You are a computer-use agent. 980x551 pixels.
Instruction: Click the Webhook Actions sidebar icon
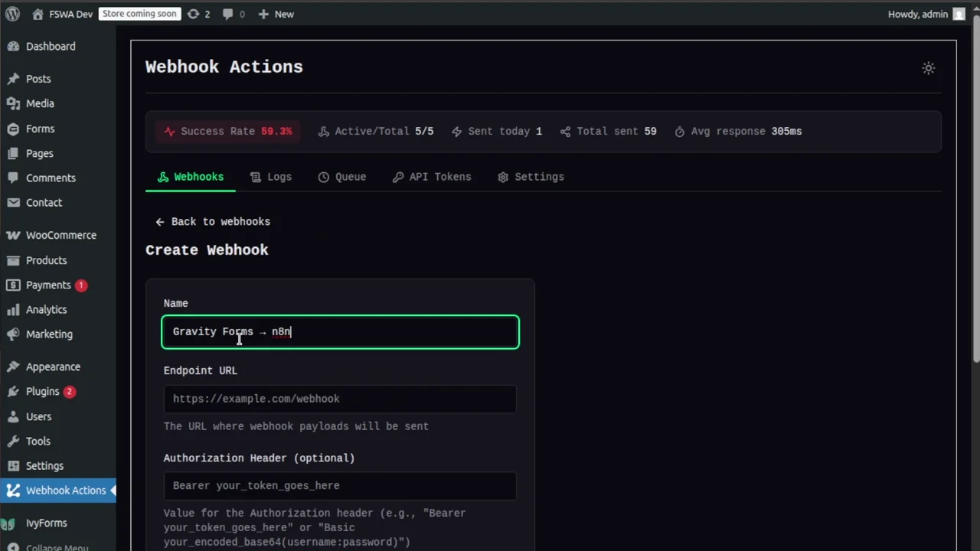pyautogui.click(x=13, y=490)
